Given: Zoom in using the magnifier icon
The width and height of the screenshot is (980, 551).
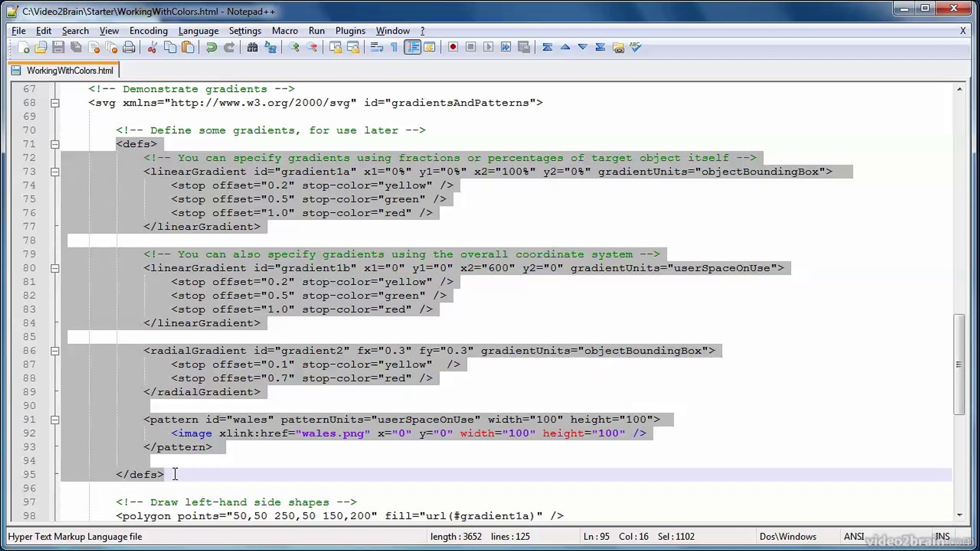Looking at the screenshot, I should point(295,47).
